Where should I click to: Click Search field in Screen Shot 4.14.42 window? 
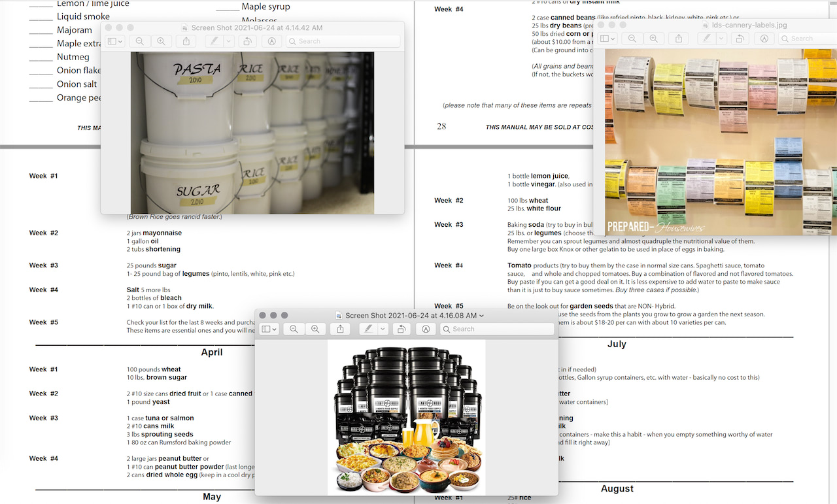pyautogui.click(x=343, y=41)
